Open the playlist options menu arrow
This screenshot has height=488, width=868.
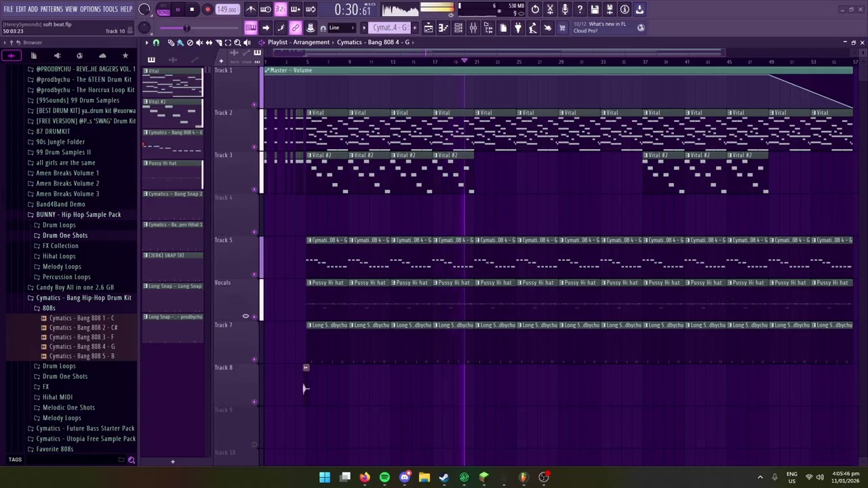coord(147,43)
